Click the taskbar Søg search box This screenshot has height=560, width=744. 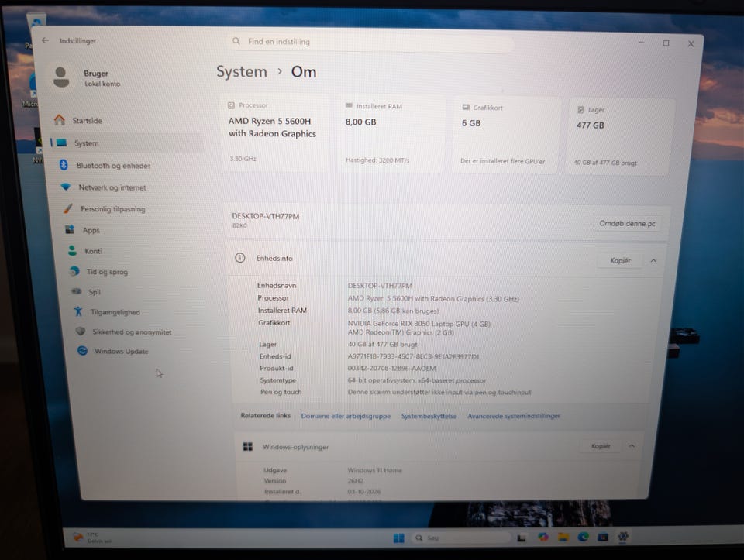pos(460,538)
